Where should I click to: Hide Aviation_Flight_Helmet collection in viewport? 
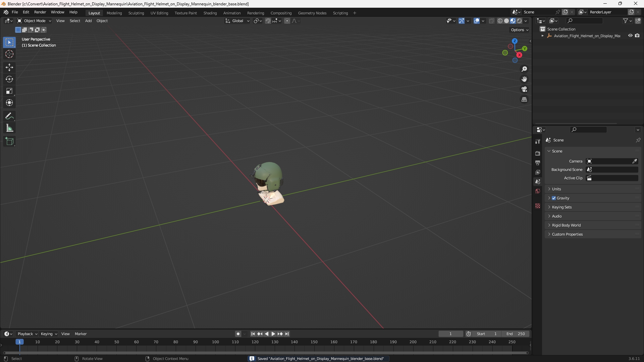(x=630, y=36)
